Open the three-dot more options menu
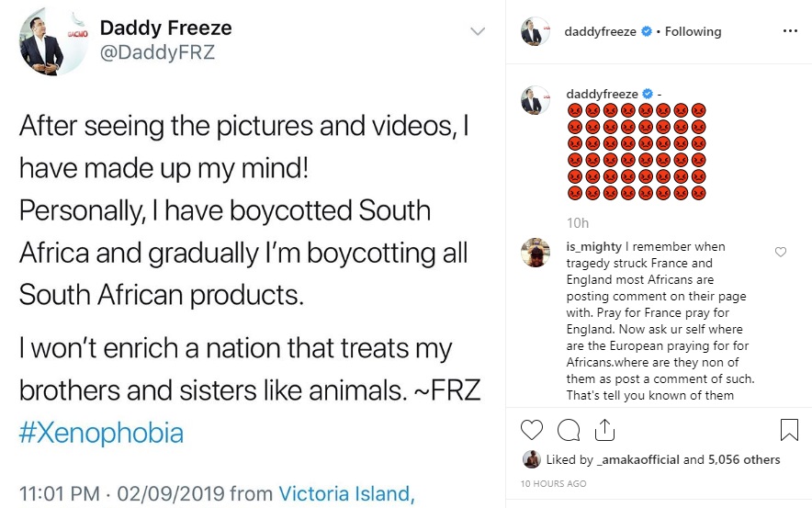 [790, 31]
